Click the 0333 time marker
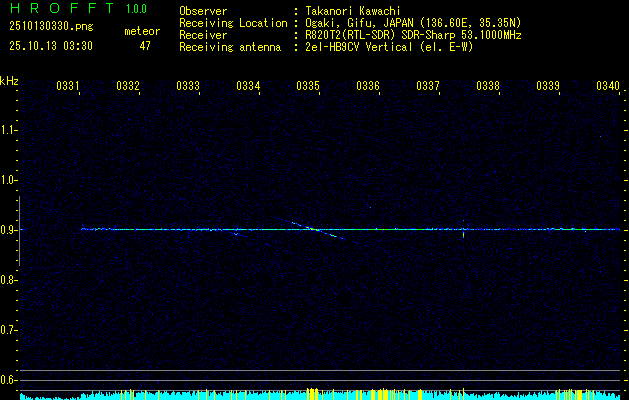This screenshot has width=629, height=400. pyautogui.click(x=188, y=86)
